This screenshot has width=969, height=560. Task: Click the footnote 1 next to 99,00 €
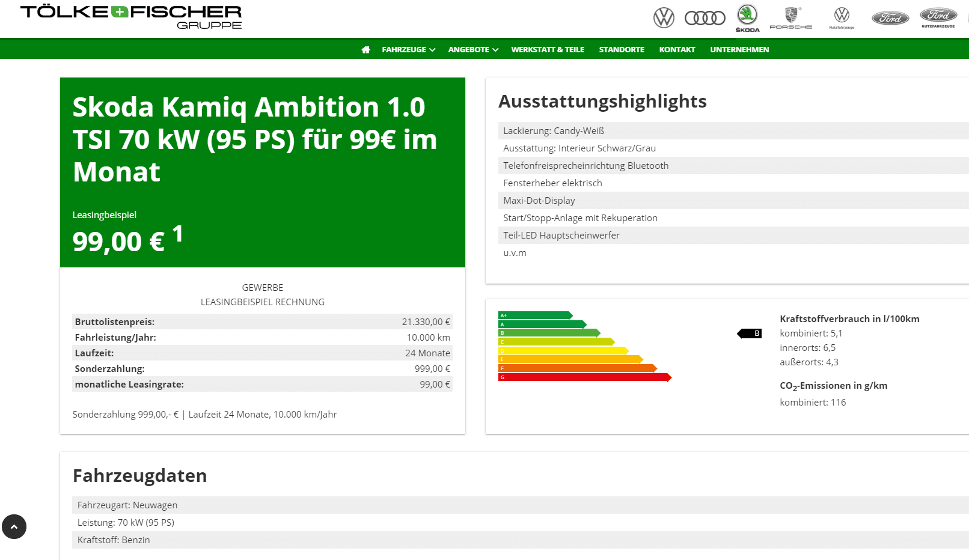178,234
